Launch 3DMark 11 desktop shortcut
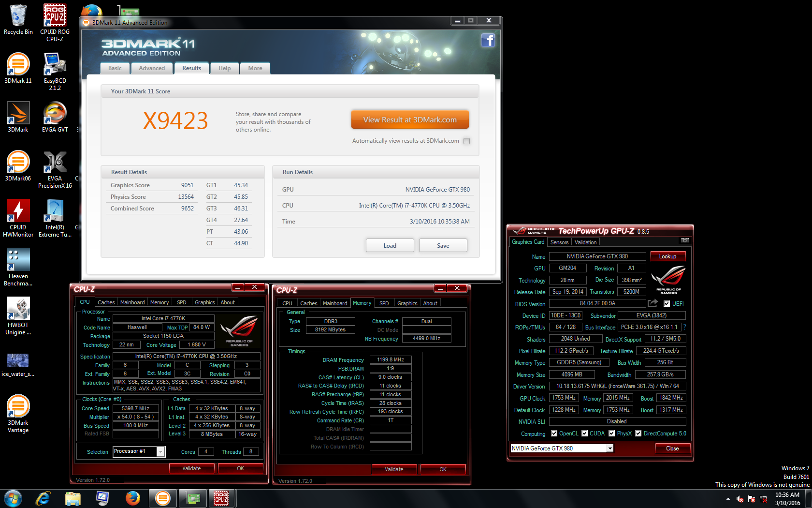This screenshot has width=812, height=508. pyautogui.click(x=18, y=68)
